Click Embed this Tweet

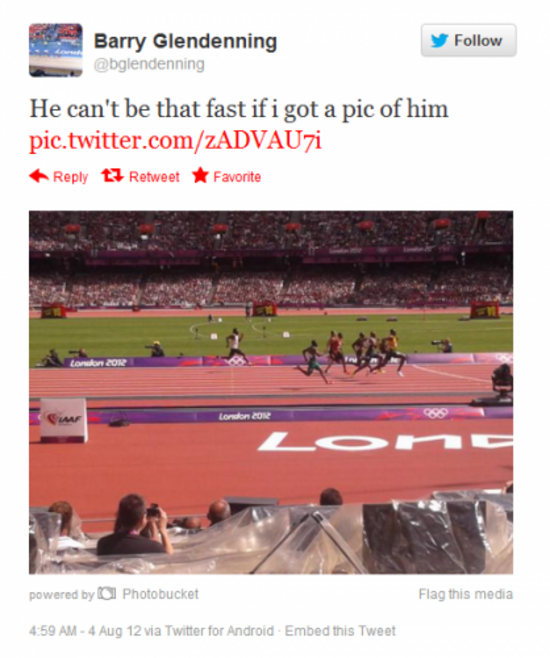pos(340,631)
